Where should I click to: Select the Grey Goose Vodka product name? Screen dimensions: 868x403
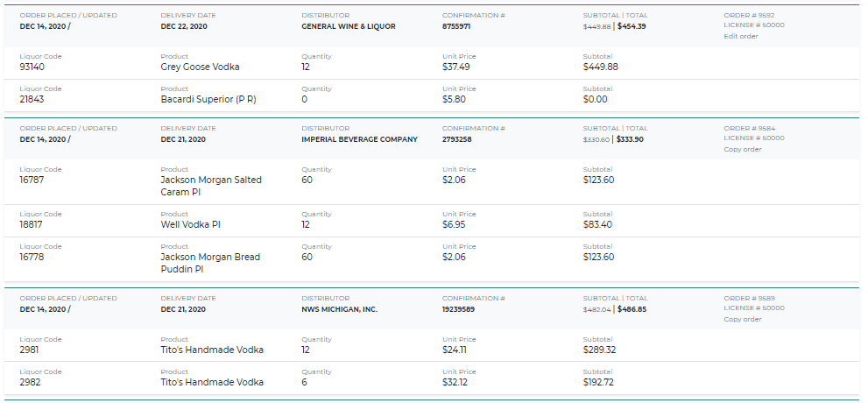pos(200,67)
